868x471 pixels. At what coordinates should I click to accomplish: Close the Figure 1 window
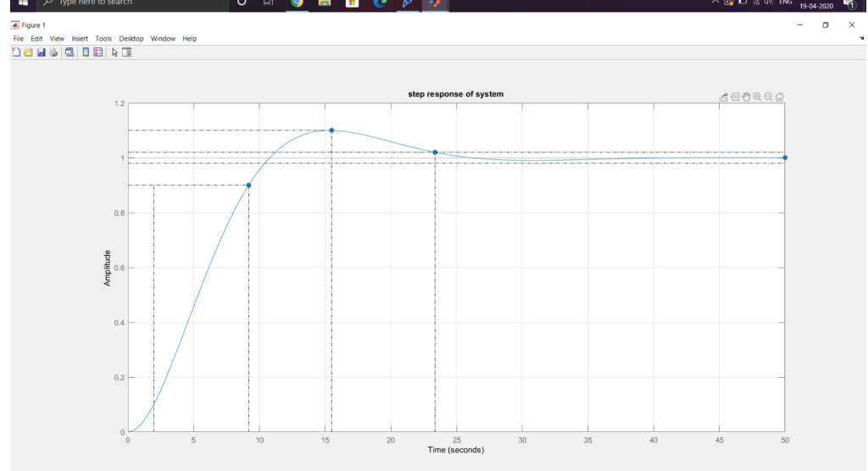click(x=852, y=25)
